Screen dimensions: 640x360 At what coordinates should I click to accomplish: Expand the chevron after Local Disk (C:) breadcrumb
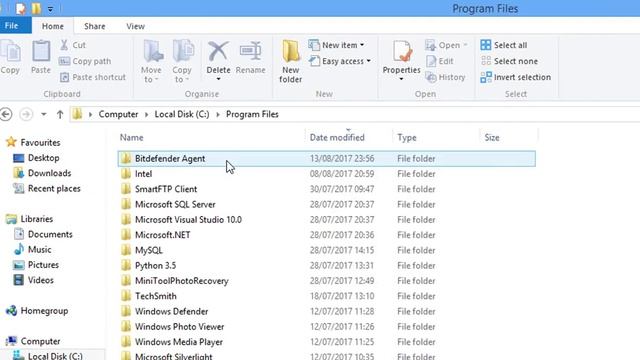218,114
